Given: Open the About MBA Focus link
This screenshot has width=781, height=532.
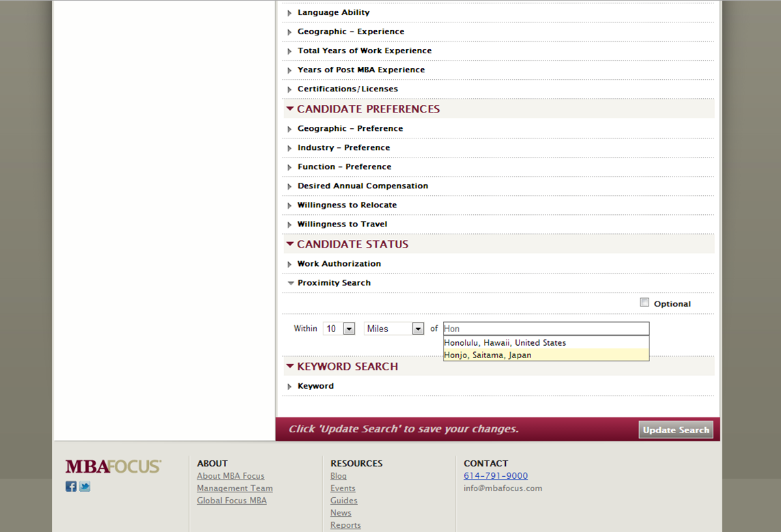Looking at the screenshot, I should point(231,476).
